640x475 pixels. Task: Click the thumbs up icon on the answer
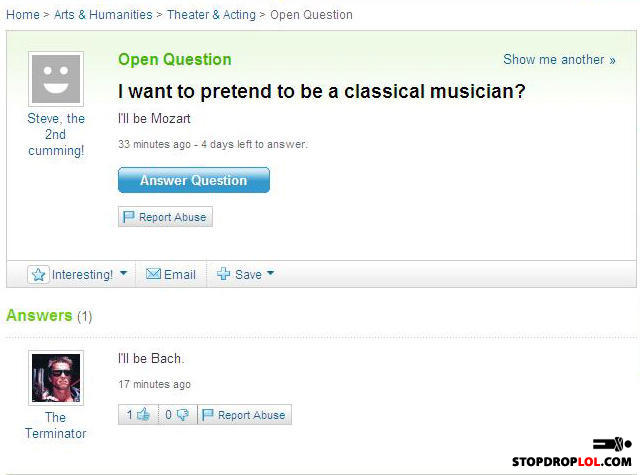click(144, 415)
